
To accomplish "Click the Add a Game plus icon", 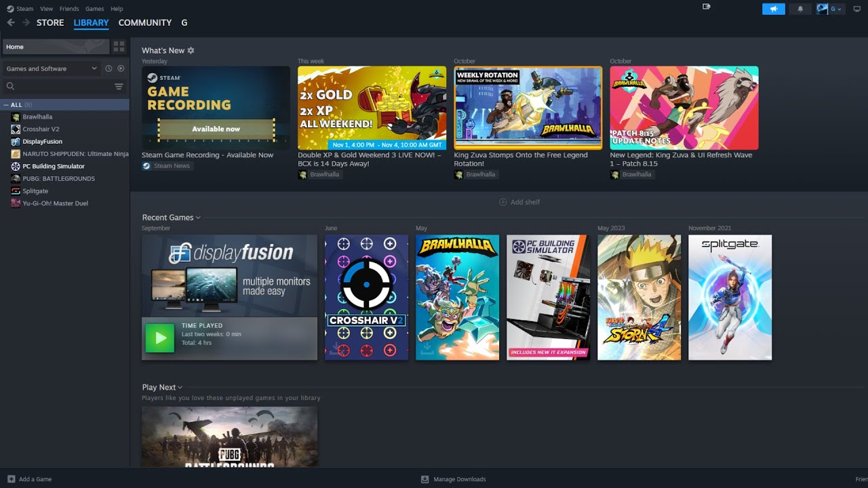I will point(11,479).
